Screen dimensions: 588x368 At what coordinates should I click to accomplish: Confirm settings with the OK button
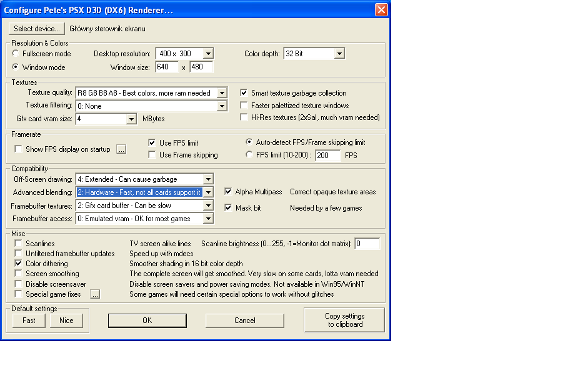(147, 321)
